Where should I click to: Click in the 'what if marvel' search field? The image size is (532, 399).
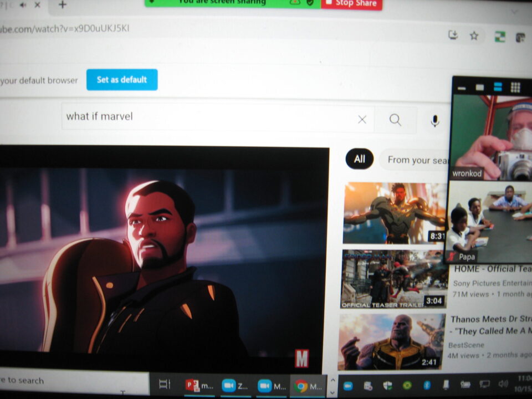211,117
